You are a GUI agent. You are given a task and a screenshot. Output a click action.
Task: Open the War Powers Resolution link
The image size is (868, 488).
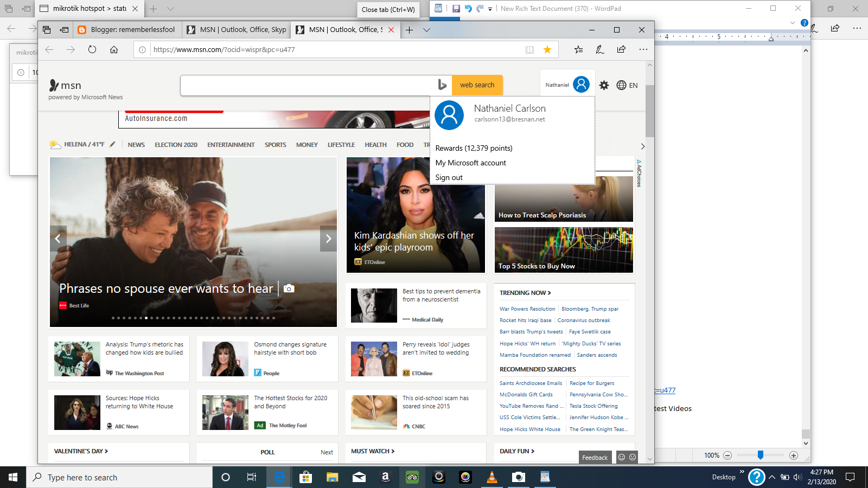click(527, 309)
